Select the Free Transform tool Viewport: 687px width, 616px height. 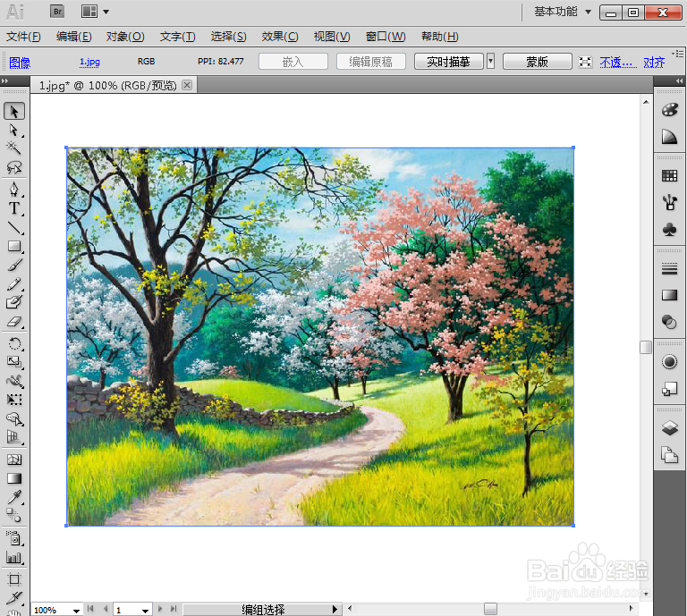tap(14, 400)
